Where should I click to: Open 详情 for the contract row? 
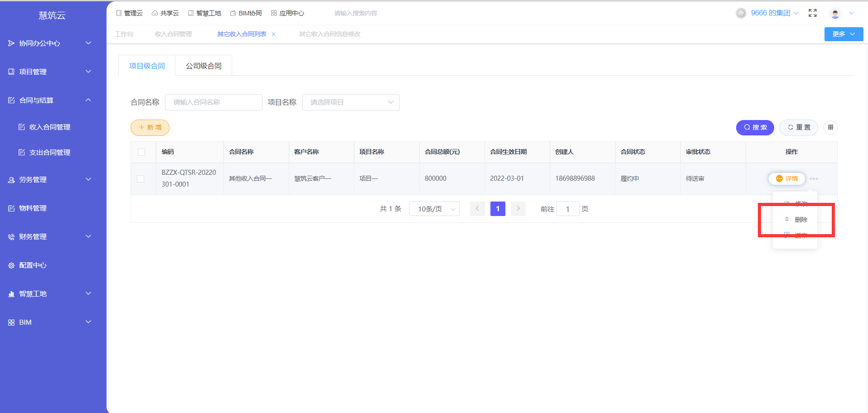click(x=787, y=179)
